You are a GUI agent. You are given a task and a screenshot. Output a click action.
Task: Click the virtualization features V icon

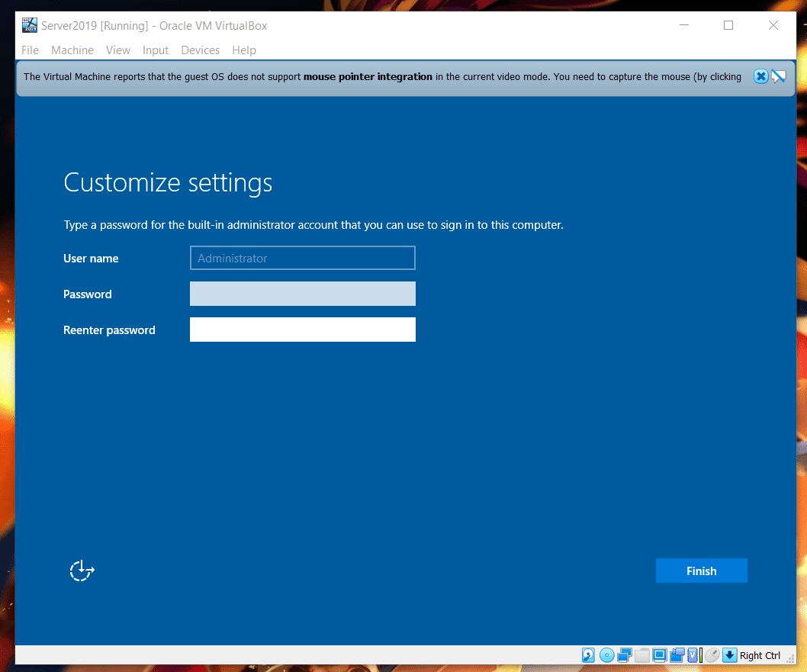pyautogui.click(x=693, y=655)
